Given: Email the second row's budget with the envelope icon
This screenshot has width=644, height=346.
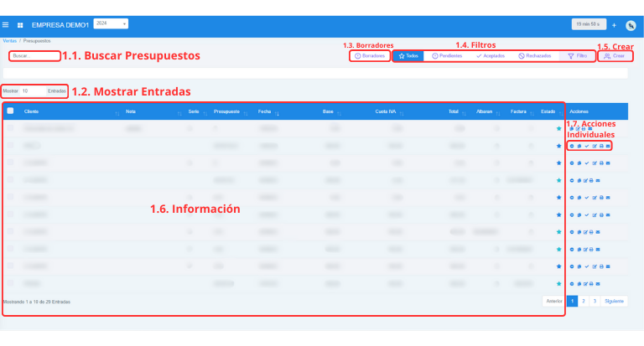Looking at the screenshot, I should pos(608,146).
